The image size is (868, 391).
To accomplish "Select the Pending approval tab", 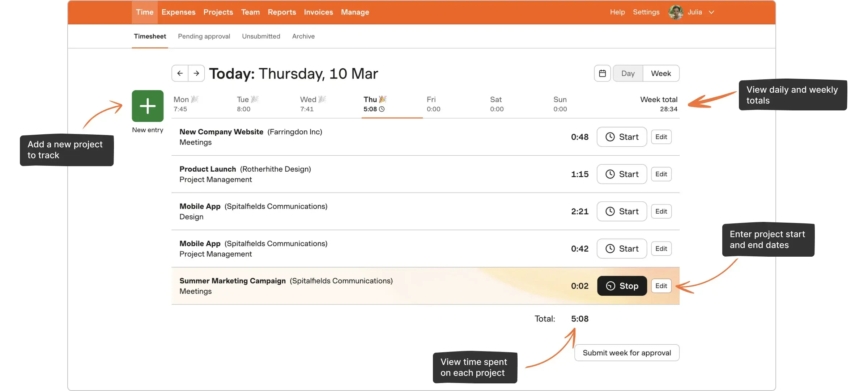I will click(x=204, y=36).
